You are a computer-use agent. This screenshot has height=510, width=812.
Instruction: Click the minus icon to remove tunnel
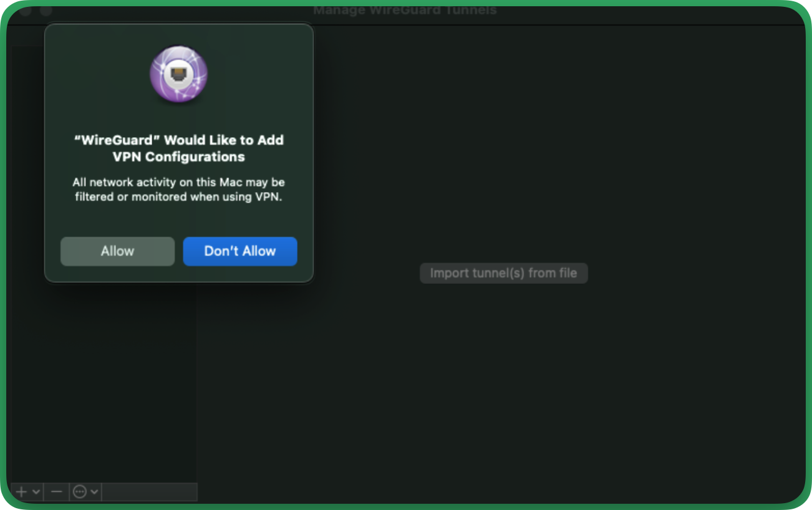point(56,492)
